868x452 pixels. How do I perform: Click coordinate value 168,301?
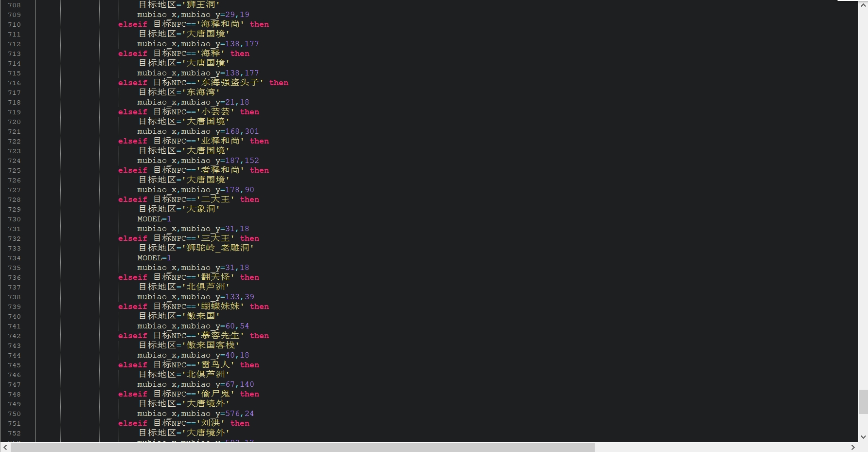click(242, 131)
